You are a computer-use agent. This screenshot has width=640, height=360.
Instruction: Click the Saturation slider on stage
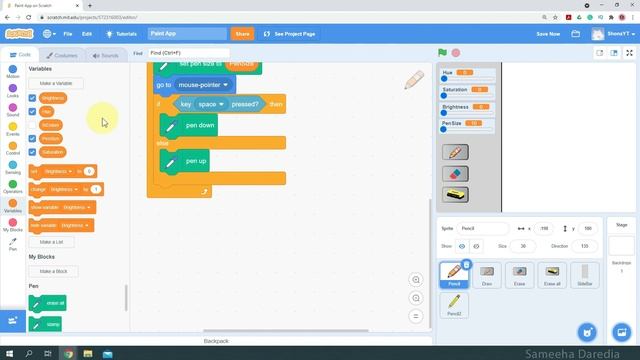[468, 96]
